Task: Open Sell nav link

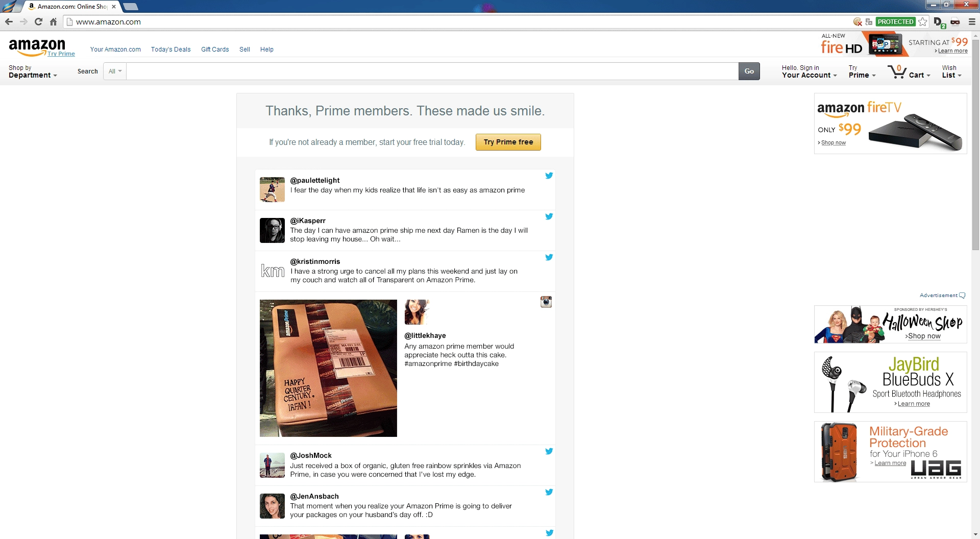Action: click(244, 50)
